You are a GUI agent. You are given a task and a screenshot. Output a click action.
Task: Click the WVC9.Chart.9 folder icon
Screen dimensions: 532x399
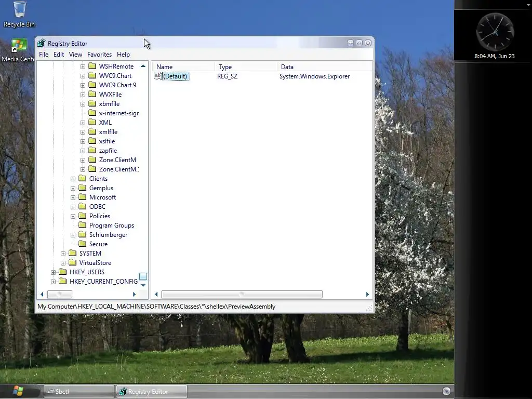pyautogui.click(x=92, y=85)
